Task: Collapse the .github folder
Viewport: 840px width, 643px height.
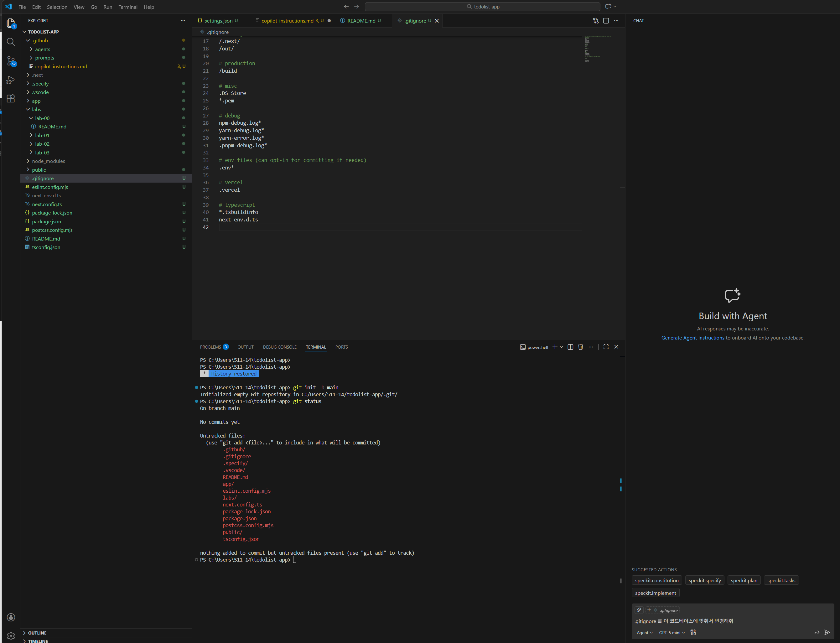Action: click(40, 41)
